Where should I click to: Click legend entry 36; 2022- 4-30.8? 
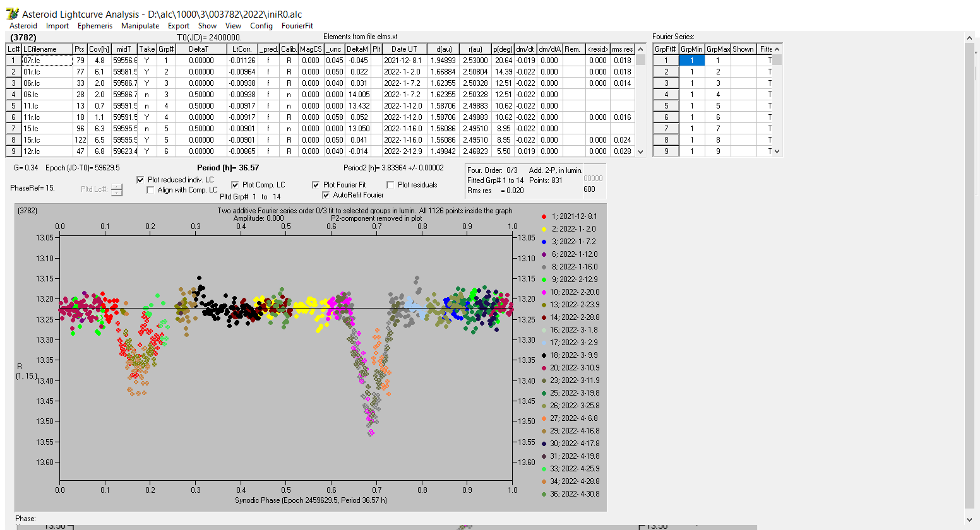[570, 494]
